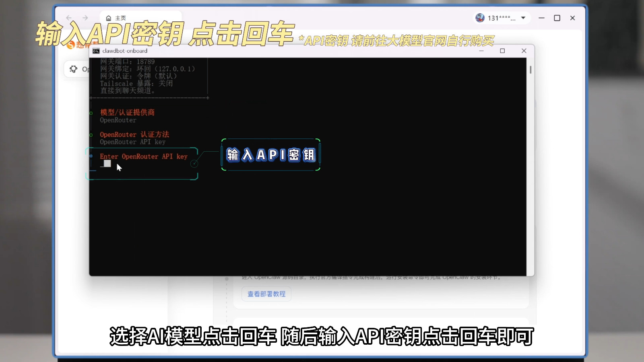Open the 131**** account menu
Image resolution: width=644 pixels, height=362 pixels.
point(501,18)
